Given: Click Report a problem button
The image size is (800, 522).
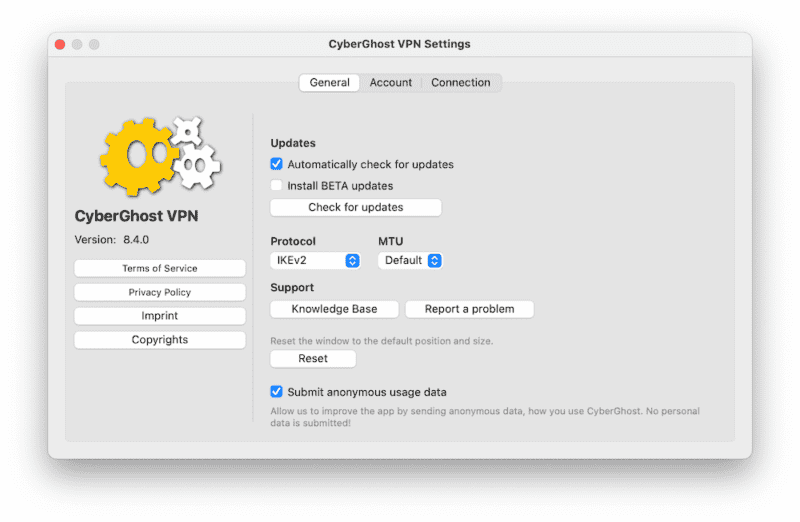Looking at the screenshot, I should pos(469,309).
